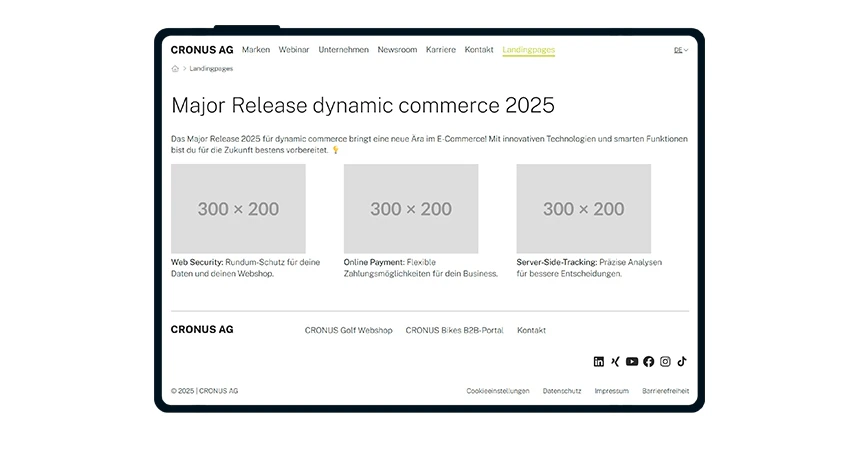The height and width of the screenshot is (450, 858).
Task: Click the Online Payment placeholder image
Action: (411, 209)
